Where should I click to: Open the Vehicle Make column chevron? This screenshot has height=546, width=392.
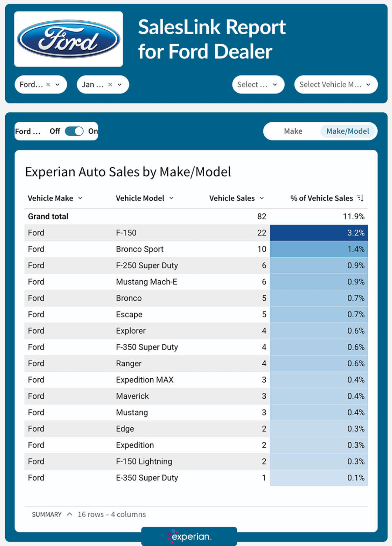click(x=80, y=198)
